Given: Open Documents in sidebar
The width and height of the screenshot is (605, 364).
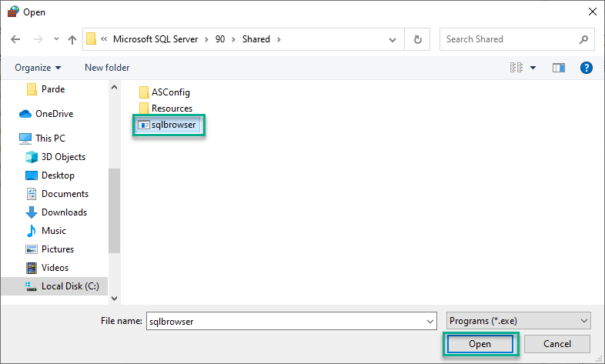Looking at the screenshot, I should pos(65,194).
